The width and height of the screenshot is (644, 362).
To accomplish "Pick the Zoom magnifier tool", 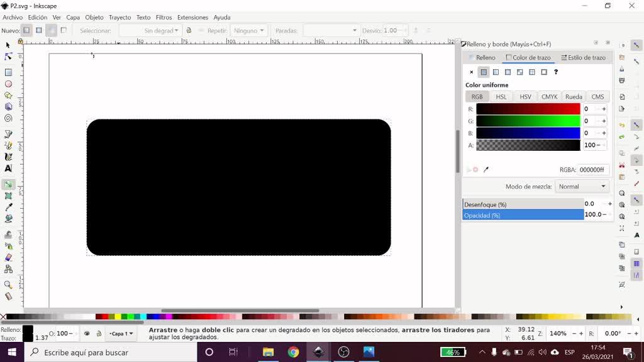I will [x=8, y=285].
